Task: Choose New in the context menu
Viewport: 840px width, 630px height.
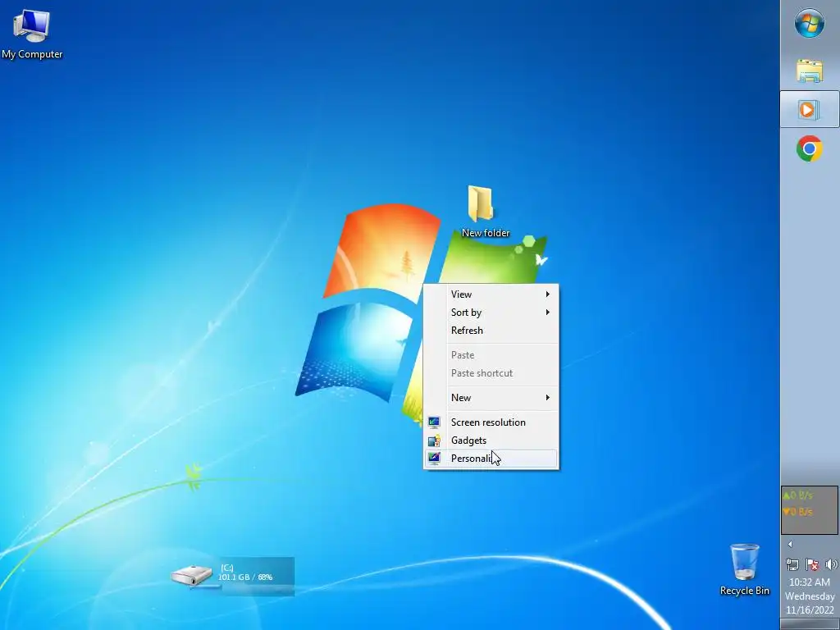Action: pos(491,398)
